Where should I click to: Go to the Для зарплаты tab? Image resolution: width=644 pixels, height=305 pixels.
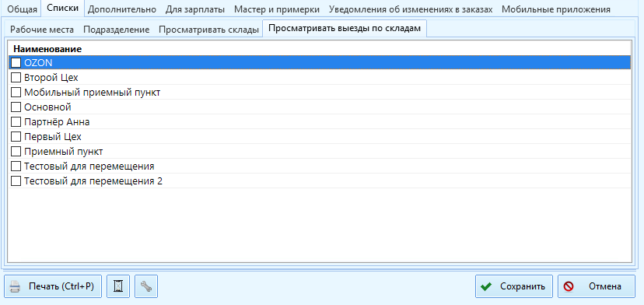195,9
